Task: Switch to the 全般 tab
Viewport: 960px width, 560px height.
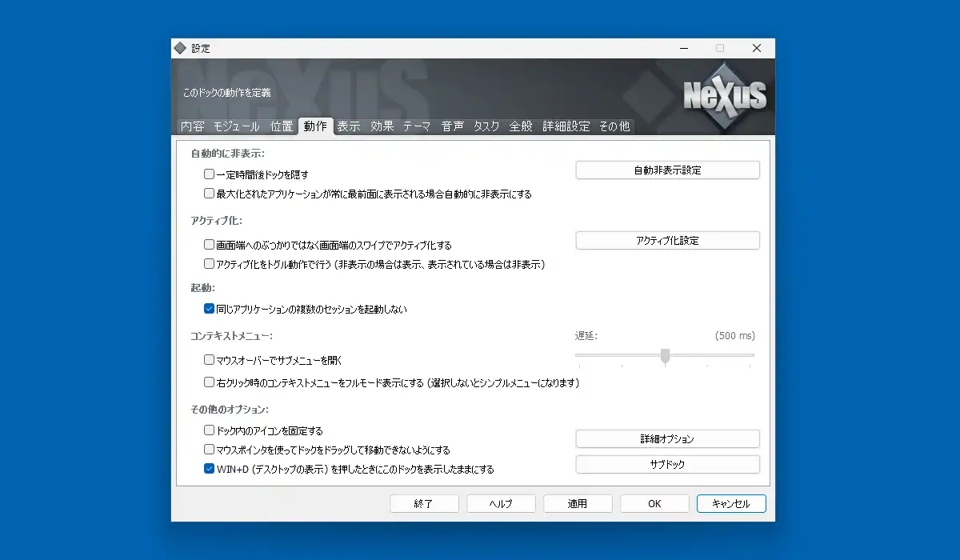Action: (521, 126)
